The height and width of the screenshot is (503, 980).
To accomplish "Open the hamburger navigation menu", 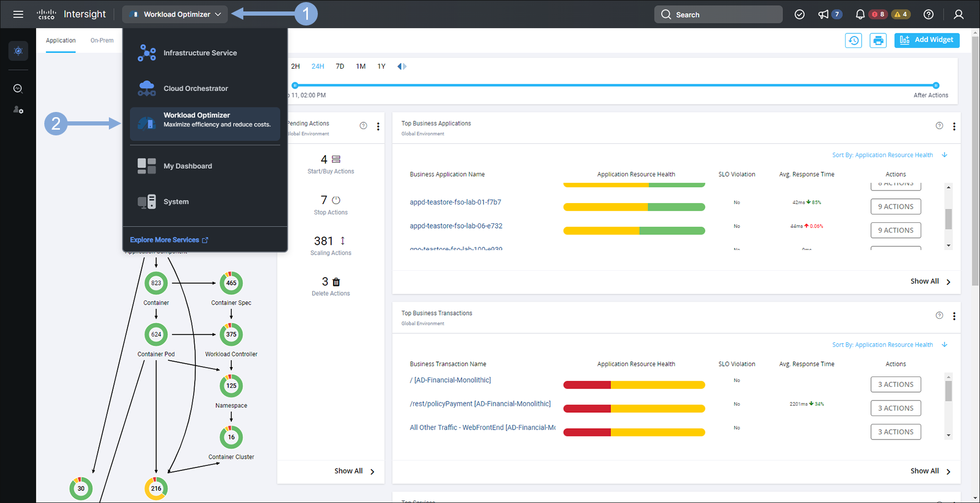I will click(18, 14).
